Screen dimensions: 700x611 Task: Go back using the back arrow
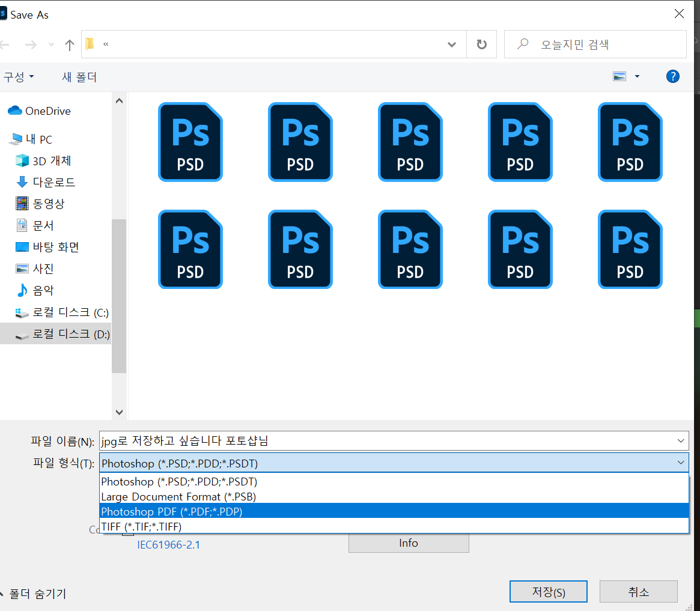pos(4,44)
